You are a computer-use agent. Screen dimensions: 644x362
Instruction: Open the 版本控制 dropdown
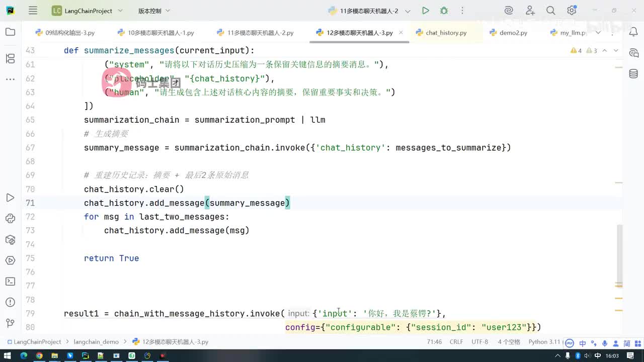(154, 11)
